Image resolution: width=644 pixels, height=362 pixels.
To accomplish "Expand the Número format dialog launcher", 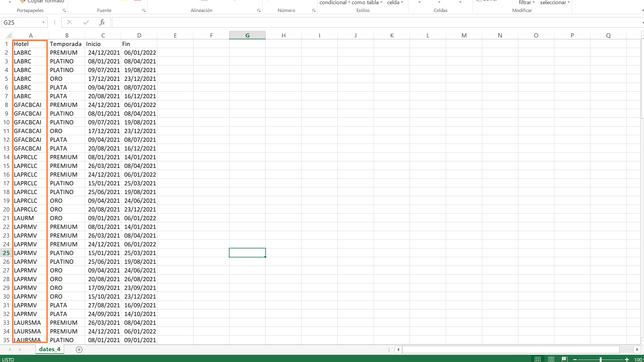I will tap(314, 11).
